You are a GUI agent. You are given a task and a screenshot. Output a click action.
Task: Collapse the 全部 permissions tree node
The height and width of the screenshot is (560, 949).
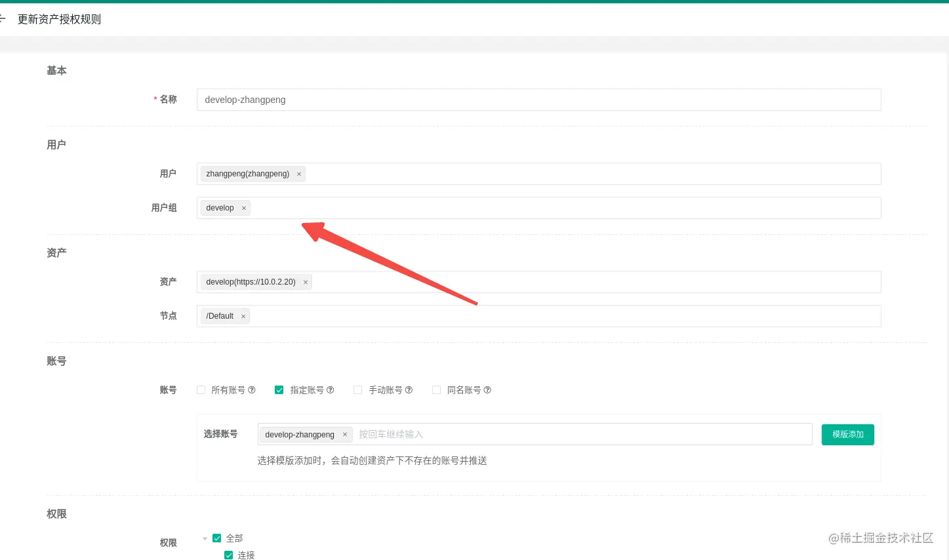pos(205,538)
